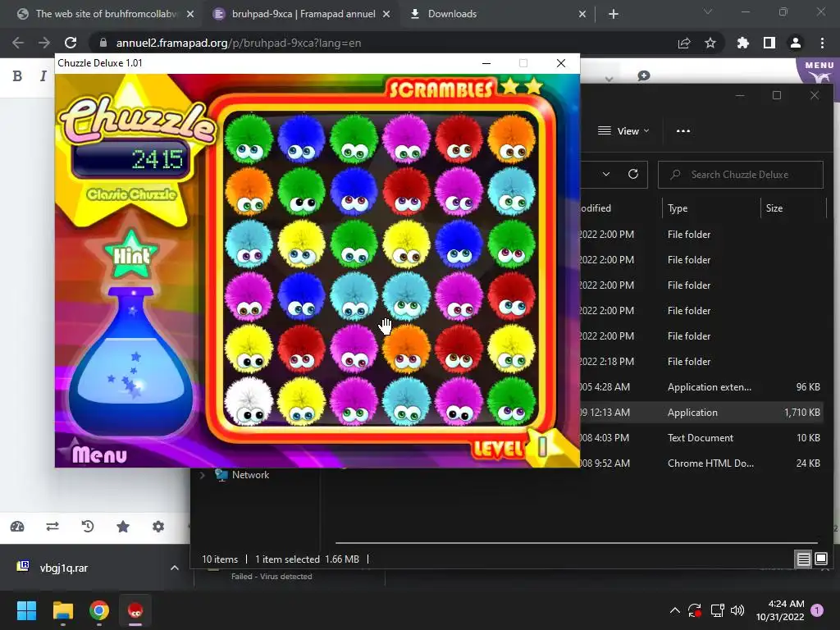
Task: Go forward in the Chrome browser
Action: tap(44, 43)
